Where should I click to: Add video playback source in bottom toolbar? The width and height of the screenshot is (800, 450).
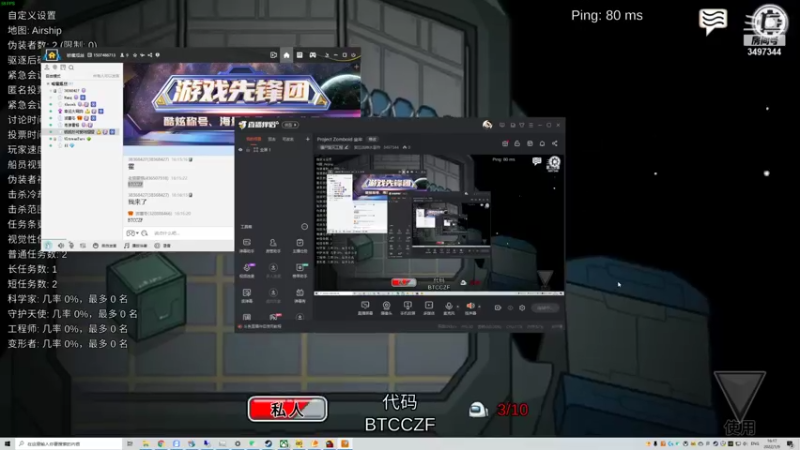(429, 308)
